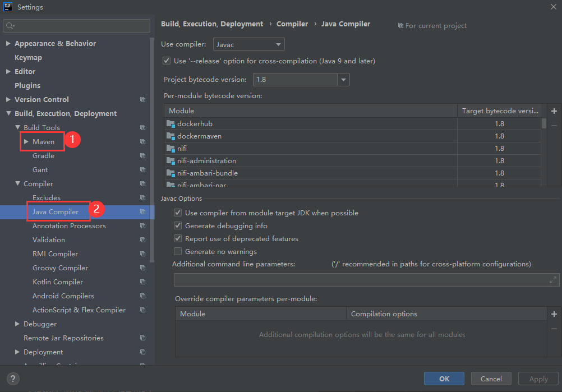Select Annotation Processors under Compiler

point(69,226)
